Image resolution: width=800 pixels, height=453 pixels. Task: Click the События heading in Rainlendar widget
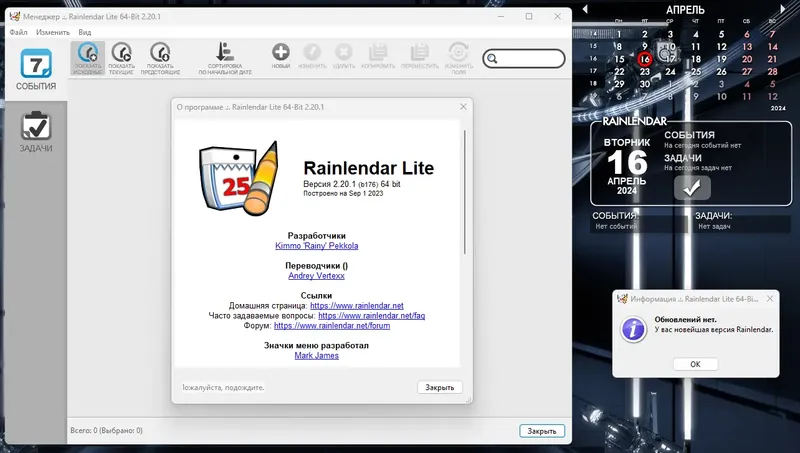click(x=689, y=135)
